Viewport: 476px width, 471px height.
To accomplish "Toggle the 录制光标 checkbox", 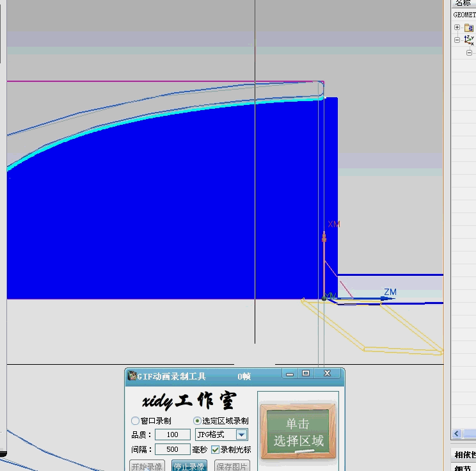I will coord(215,449).
